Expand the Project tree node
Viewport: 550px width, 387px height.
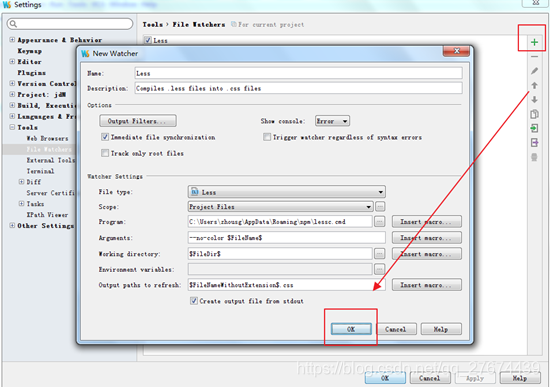tap(12, 94)
